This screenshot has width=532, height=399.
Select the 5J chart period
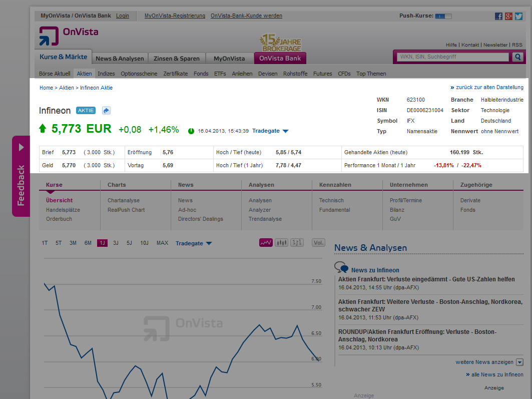click(129, 243)
